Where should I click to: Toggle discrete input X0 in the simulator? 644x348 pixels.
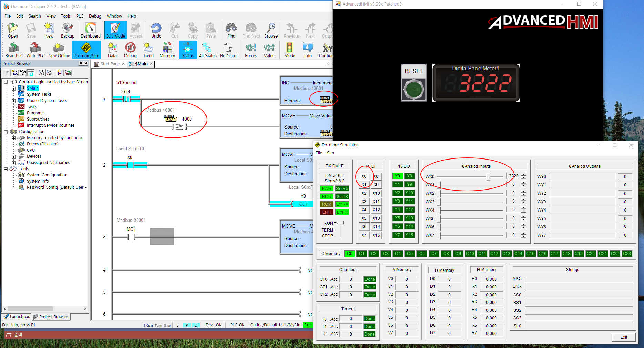coord(364,176)
